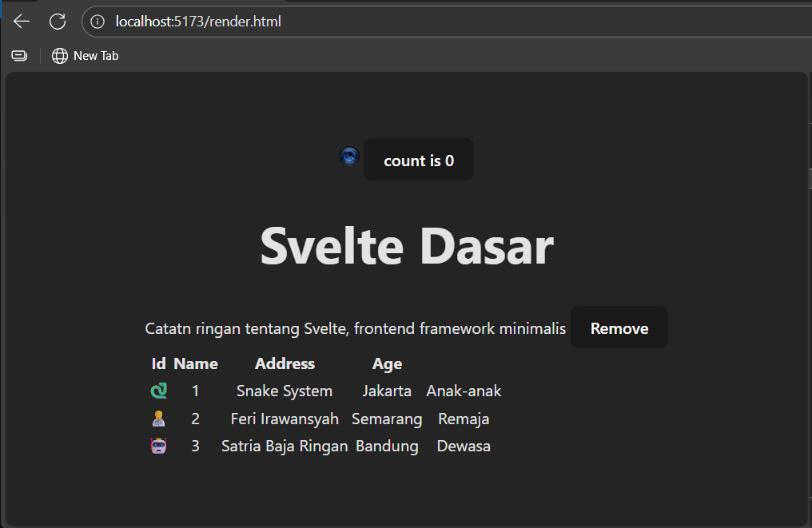Click the 'Id' column header
This screenshot has width=812, height=528.
point(158,363)
